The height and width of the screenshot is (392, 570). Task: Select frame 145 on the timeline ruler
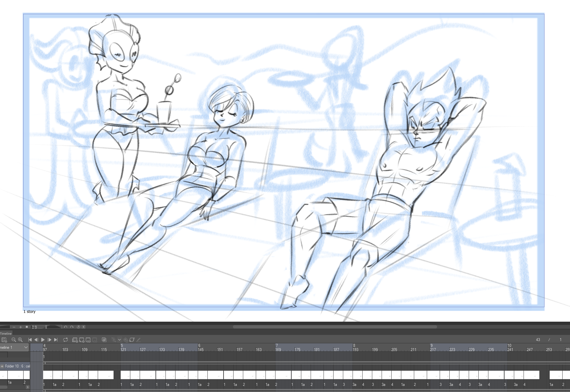click(x=201, y=350)
